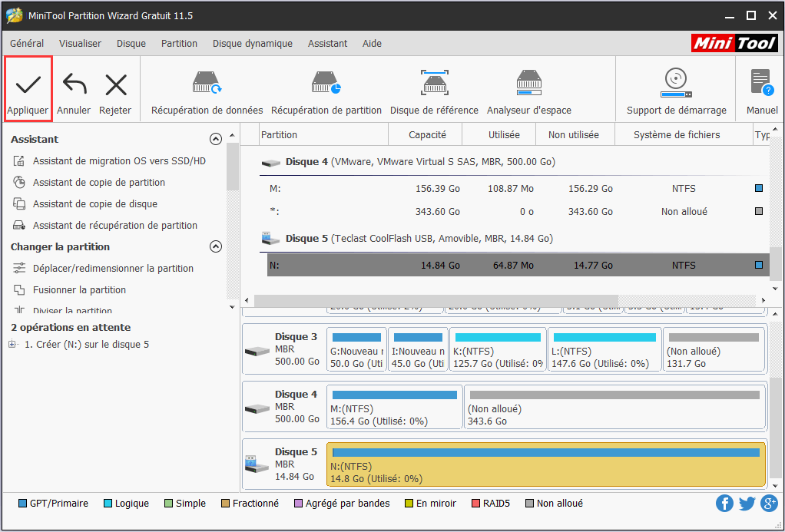Click the GPT/Primaire legend color swatch
The image size is (785, 532).
coord(22,504)
